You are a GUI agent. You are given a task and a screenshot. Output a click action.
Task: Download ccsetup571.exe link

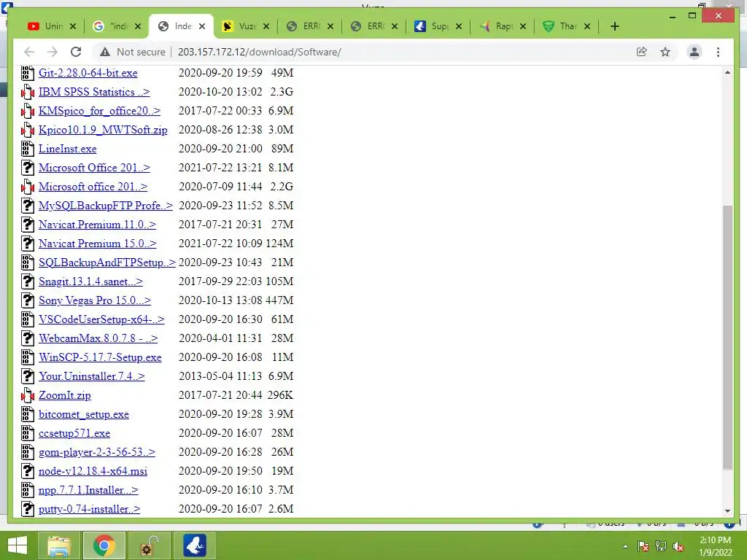point(74,433)
